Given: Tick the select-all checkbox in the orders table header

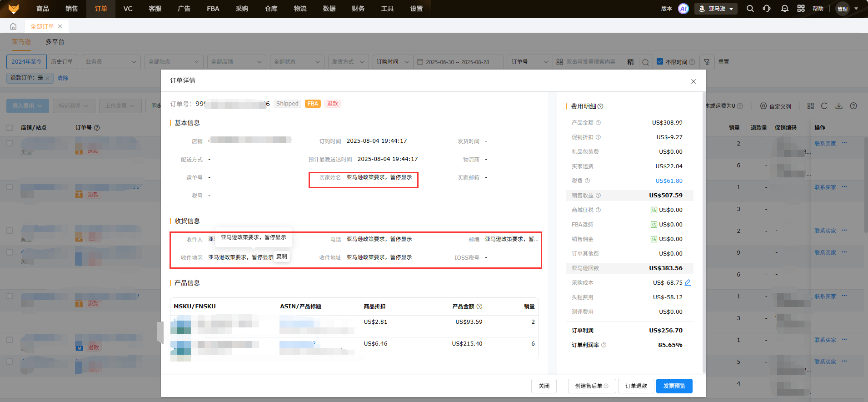Looking at the screenshot, I should pyautogui.click(x=10, y=128).
